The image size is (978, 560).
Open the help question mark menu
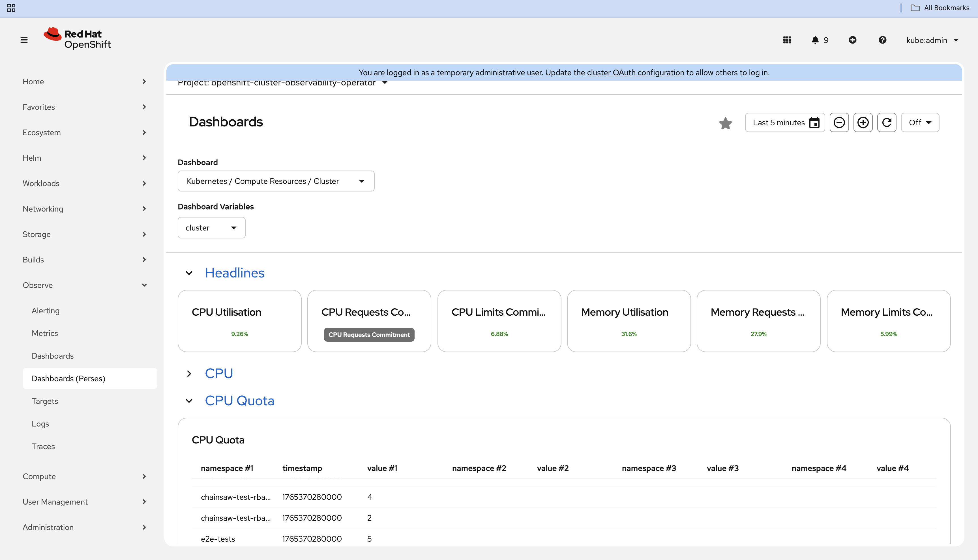[883, 40]
